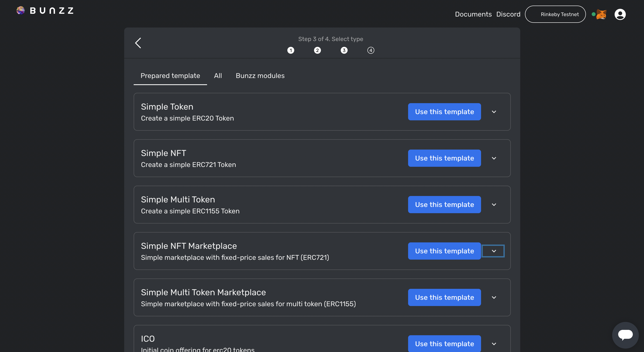The height and width of the screenshot is (352, 644).
Task: Jump to step 1 circle
Action: [x=291, y=51]
